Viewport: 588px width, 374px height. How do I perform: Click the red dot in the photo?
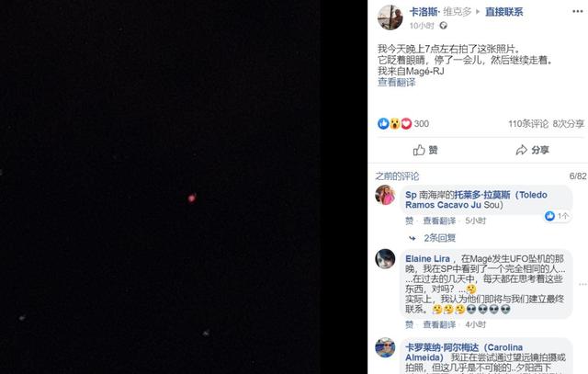[x=192, y=198]
